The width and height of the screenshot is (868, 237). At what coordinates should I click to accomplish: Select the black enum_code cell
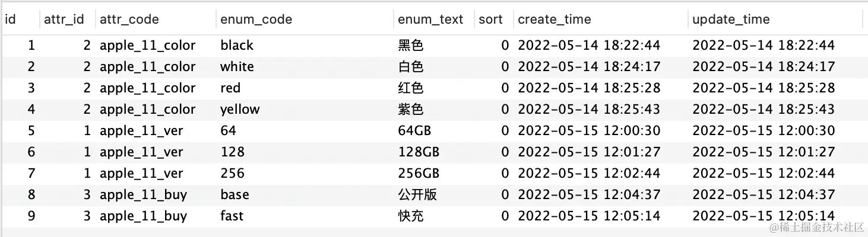click(236, 46)
